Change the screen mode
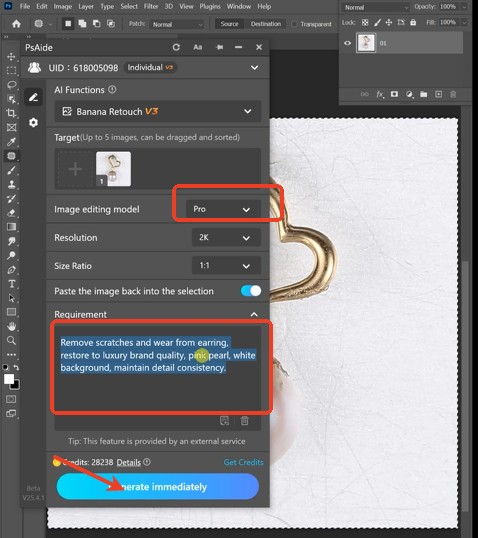This screenshot has height=538, width=478. (x=11, y=413)
